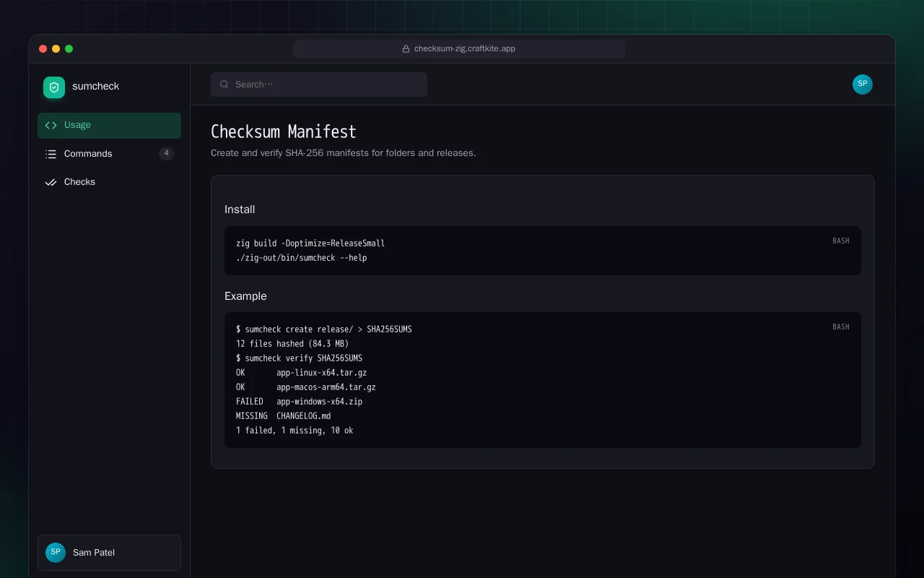Click the Usage code brackets icon
The image size is (924, 578).
tap(51, 125)
